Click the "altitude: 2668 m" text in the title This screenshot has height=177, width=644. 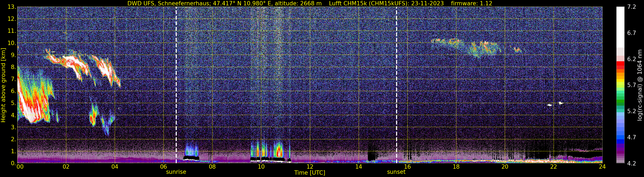coord(298,3)
